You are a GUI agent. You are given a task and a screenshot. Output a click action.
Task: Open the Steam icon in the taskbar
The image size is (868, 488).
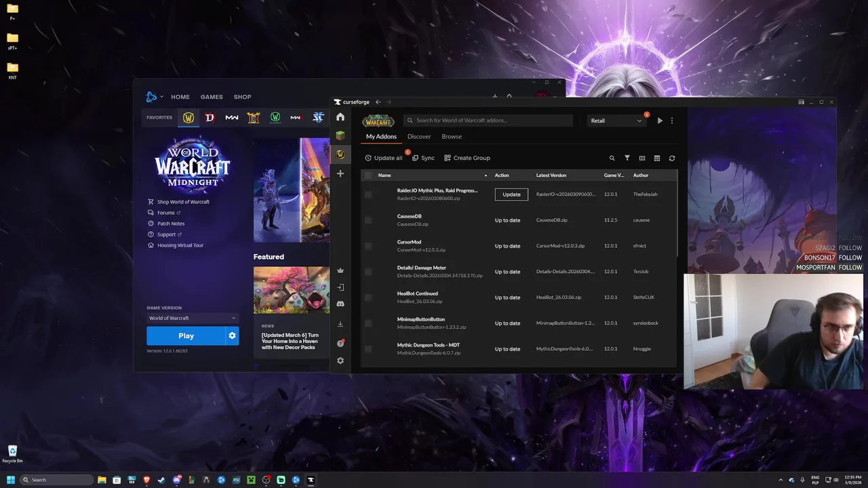pos(161,480)
